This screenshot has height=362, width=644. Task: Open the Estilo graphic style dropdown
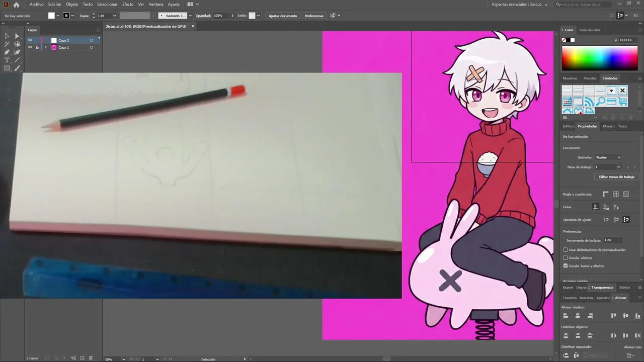tap(259, 16)
